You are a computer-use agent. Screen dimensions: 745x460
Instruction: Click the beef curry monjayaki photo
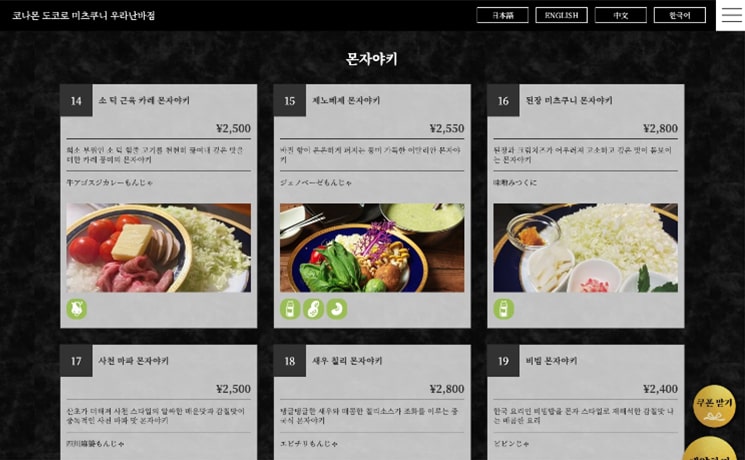pos(159,248)
